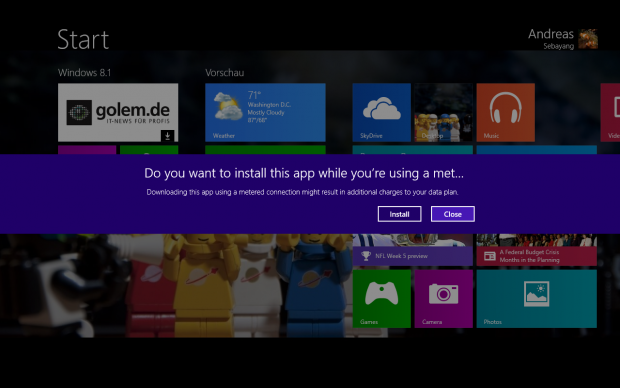
Task: Click the Install button in the dialog
Action: coord(399,214)
